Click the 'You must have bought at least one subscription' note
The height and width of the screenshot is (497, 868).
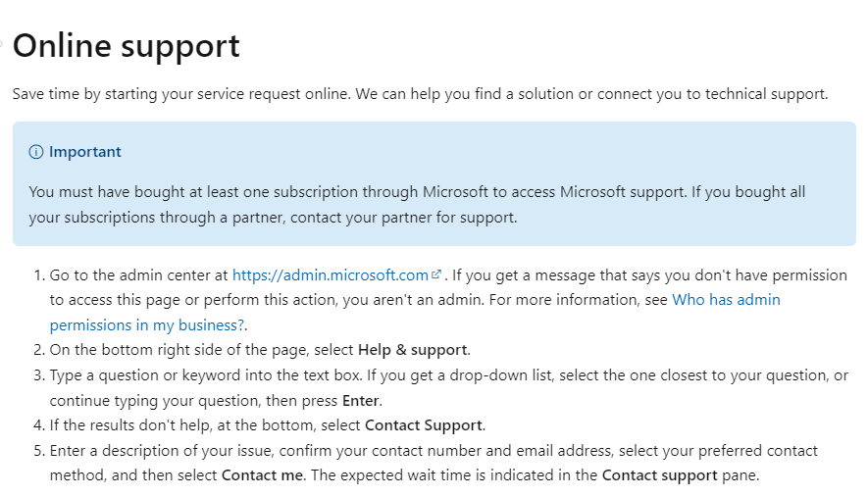coord(417,204)
